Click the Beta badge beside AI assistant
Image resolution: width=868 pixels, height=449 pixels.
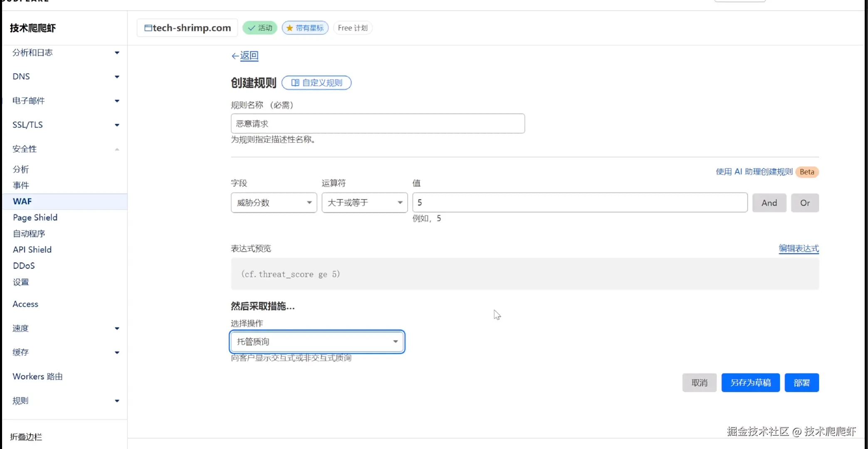(806, 172)
